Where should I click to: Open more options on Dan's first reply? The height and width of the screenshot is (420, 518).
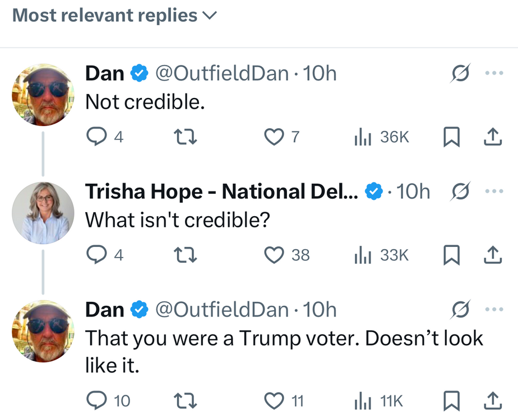494,73
